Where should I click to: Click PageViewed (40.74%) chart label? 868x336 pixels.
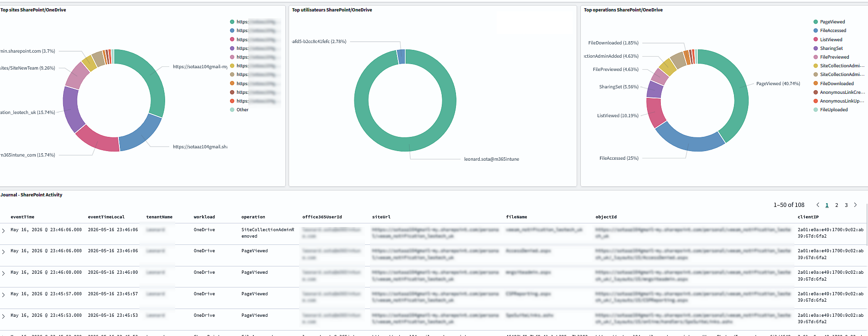coord(778,84)
